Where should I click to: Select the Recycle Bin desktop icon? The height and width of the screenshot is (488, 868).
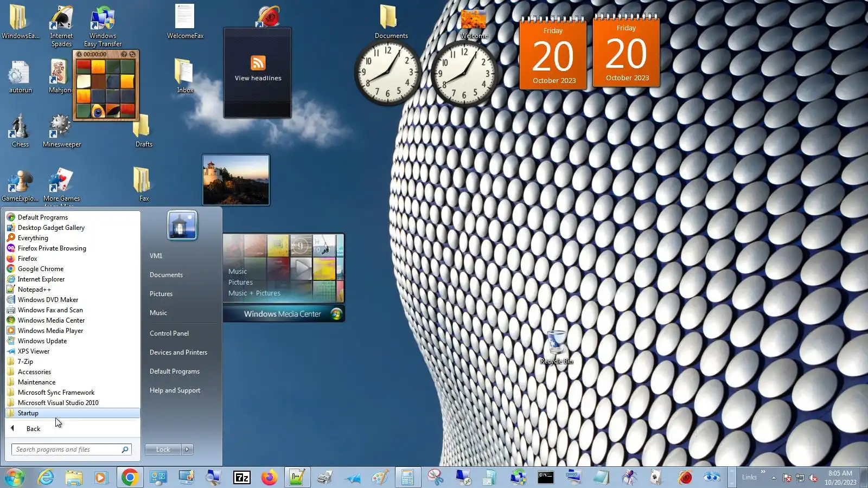point(557,348)
